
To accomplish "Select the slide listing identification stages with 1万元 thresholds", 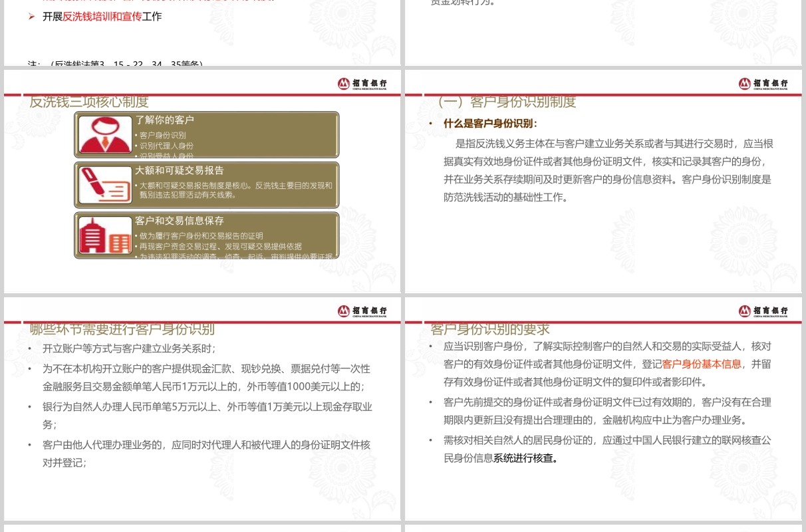I will (x=202, y=408).
